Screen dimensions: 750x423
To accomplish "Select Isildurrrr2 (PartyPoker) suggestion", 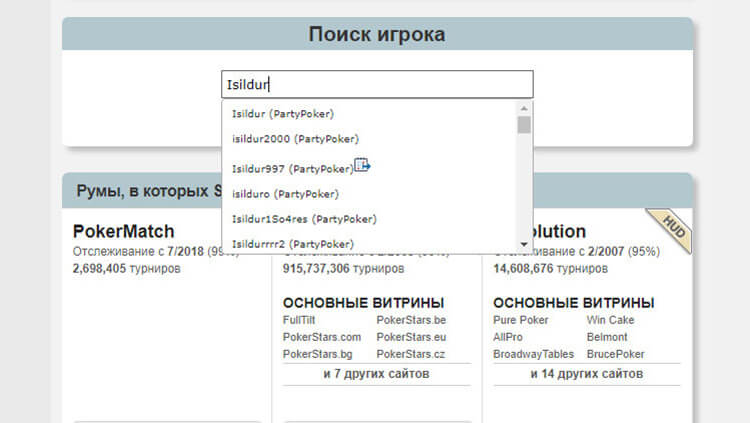I will 293,244.
